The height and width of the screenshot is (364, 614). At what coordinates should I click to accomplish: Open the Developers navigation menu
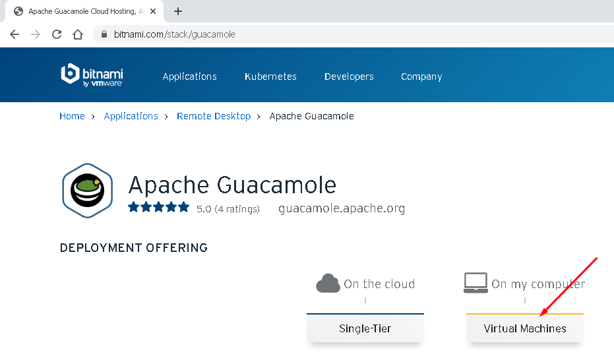(x=349, y=76)
